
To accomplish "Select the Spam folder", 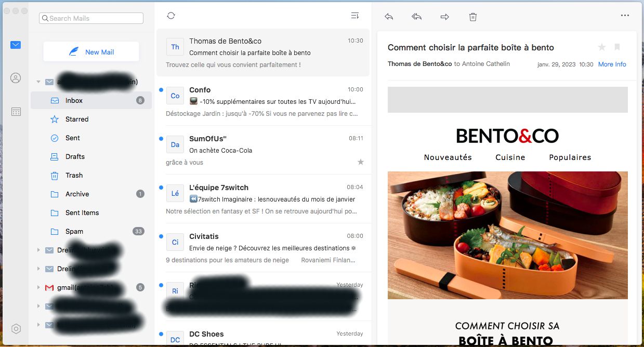I will (74, 231).
